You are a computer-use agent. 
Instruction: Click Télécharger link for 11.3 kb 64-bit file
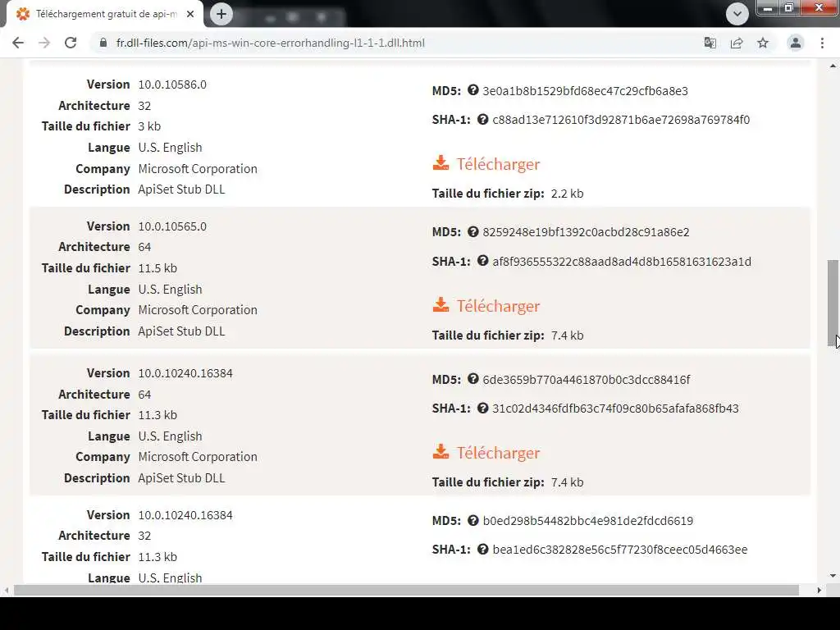tap(498, 453)
